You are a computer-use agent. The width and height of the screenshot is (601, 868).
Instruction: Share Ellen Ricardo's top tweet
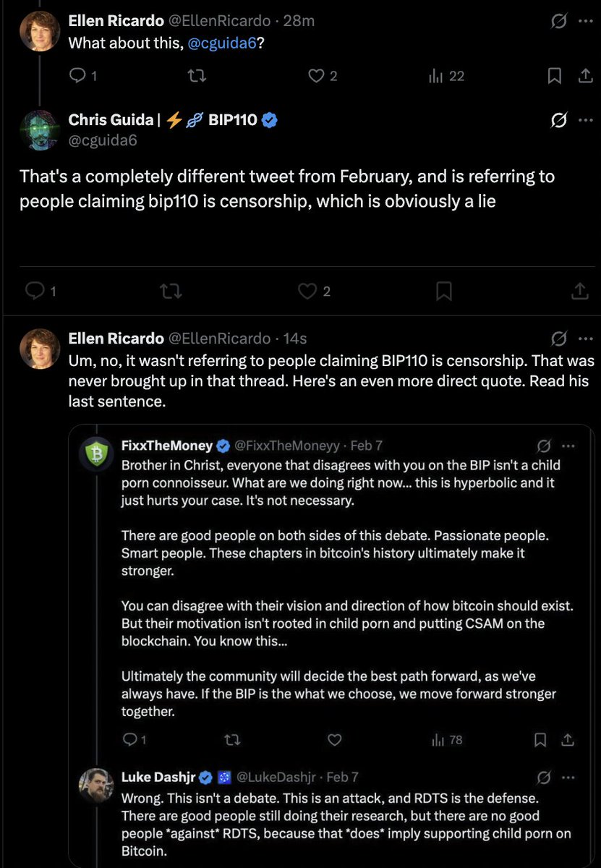pos(584,75)
